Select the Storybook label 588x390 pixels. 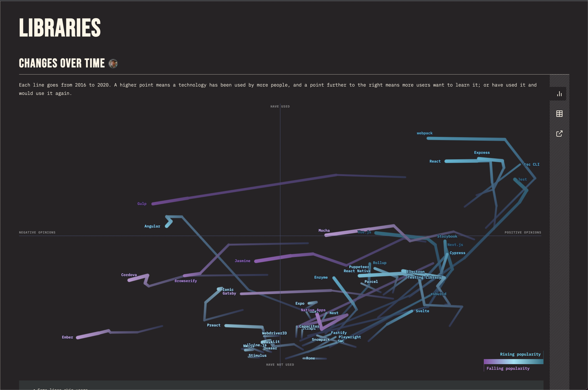click(x=447, y=236)
